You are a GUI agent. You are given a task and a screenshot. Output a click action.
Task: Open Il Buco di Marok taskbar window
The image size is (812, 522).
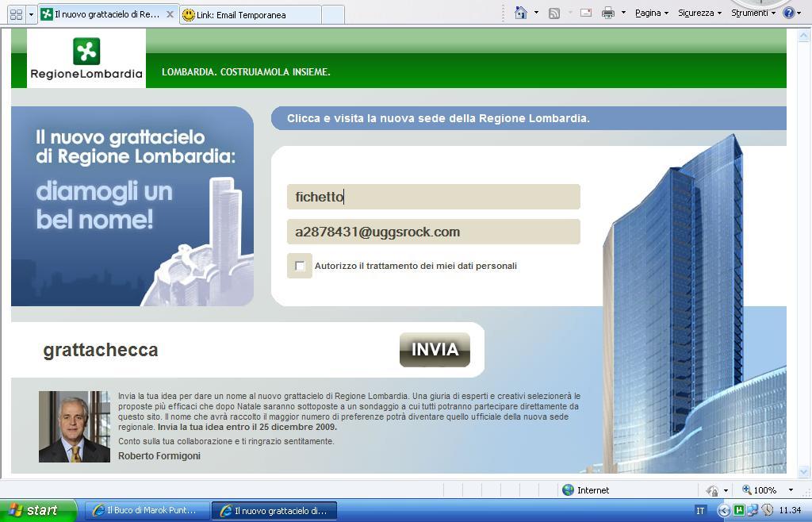(x=145, y=511)
